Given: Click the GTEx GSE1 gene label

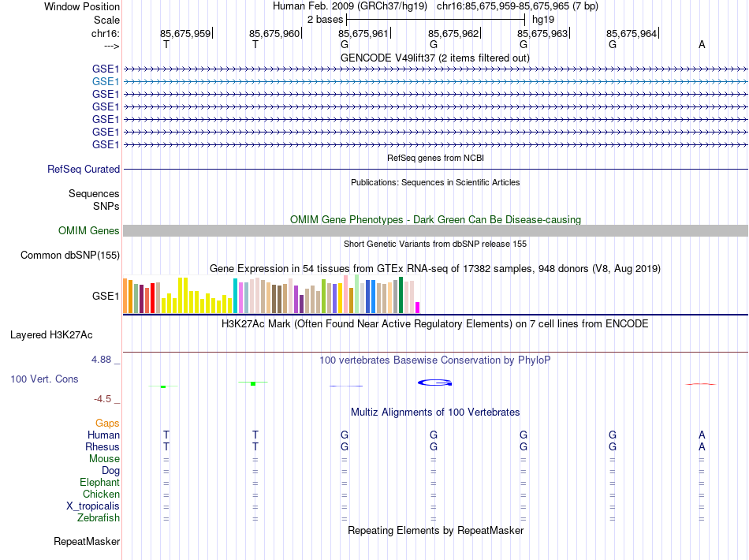Looking at the screenshot, I should click(106, 297).
